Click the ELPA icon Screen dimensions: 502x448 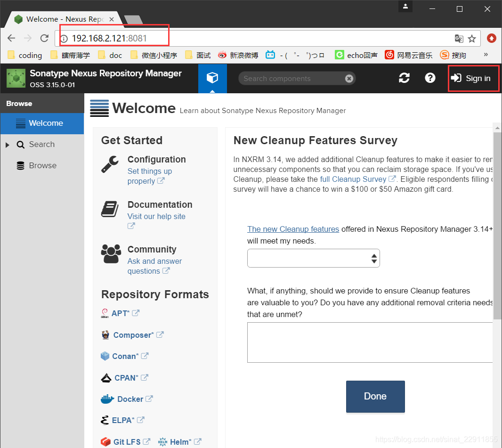coord(105,420)
